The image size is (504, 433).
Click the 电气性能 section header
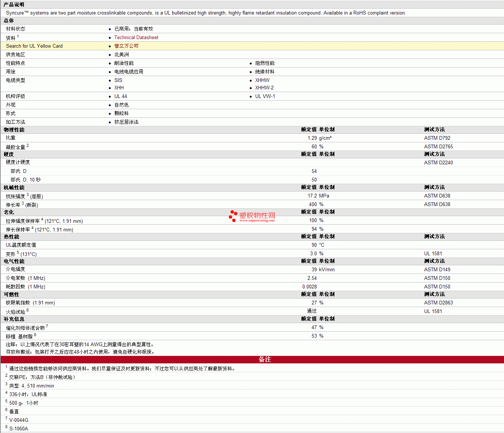click(x=14, y=261)
